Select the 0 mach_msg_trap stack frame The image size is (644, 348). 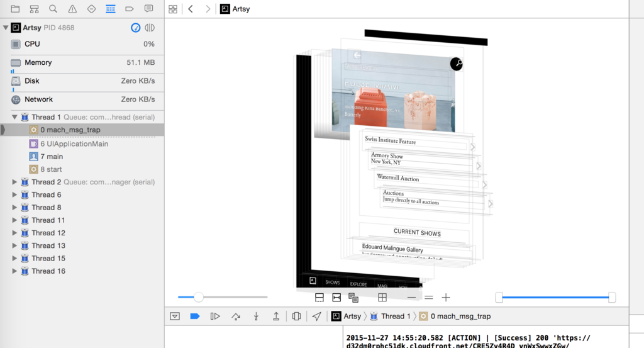[x=82, y=130]
